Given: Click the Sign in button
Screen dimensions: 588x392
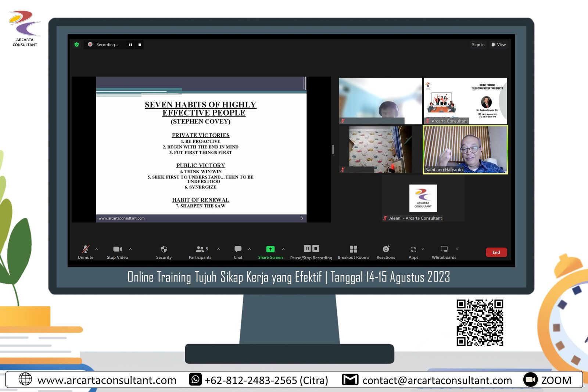Looking at the screenshot, I should (x=478, y=45).
